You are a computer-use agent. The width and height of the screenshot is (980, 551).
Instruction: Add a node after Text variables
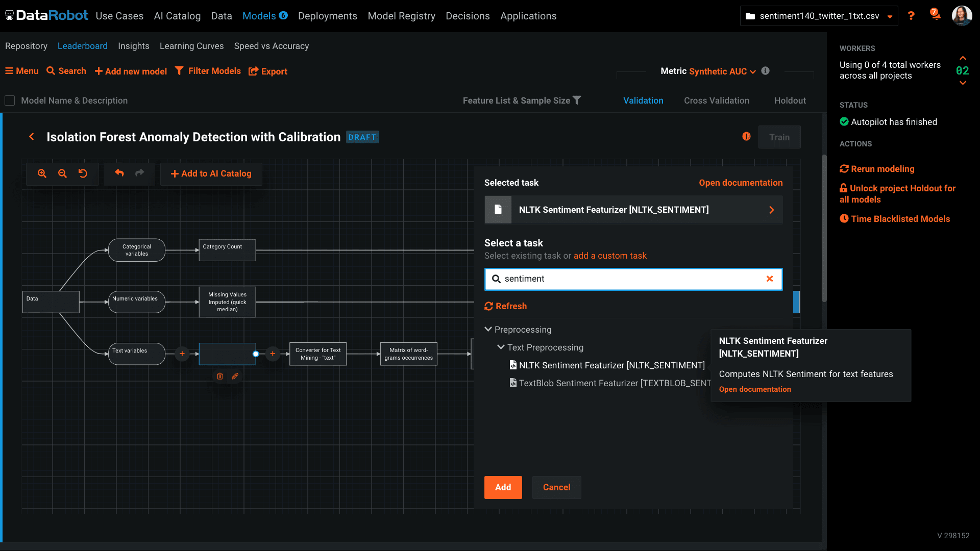(182, 354)
